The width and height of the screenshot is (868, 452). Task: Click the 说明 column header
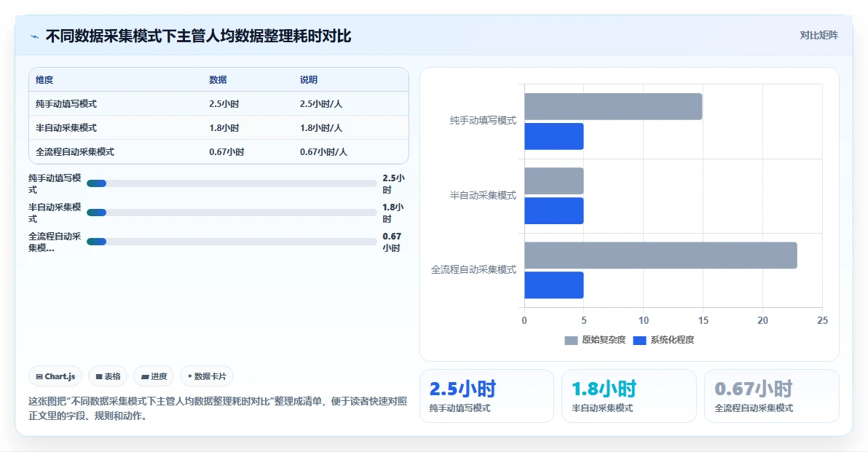pyautogui.click(x=309, y=79)
